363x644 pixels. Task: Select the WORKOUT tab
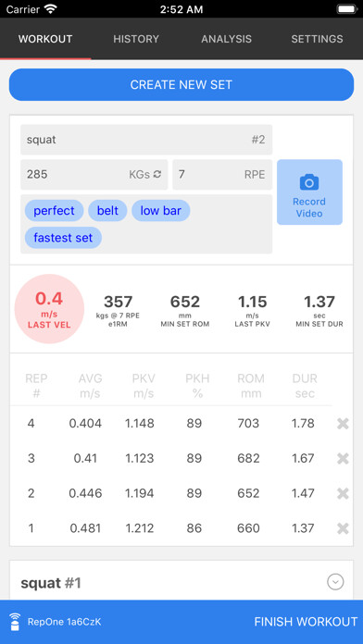point(45,39)
